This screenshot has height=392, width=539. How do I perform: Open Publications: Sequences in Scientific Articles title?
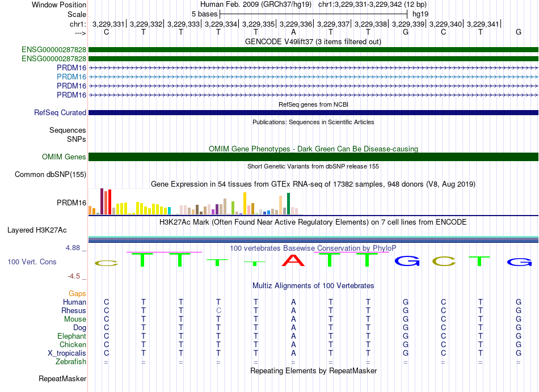pyautogui.click(x=313, y=122)
